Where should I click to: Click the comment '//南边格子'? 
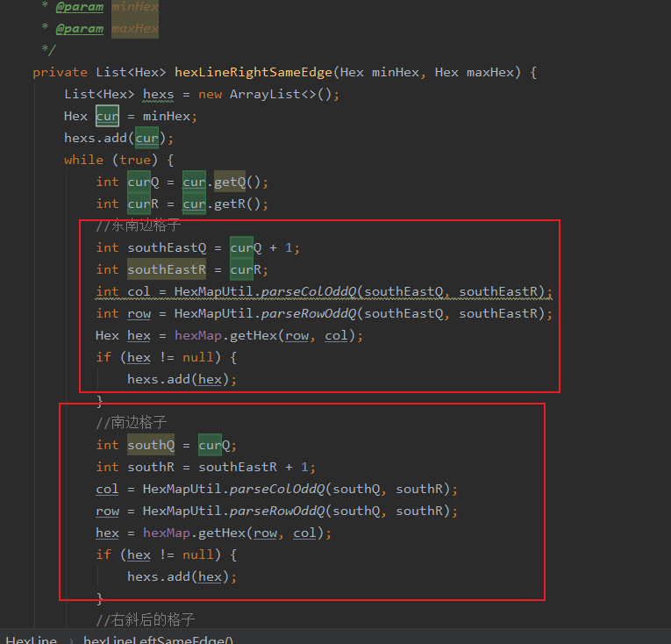(x=132, y=423)
